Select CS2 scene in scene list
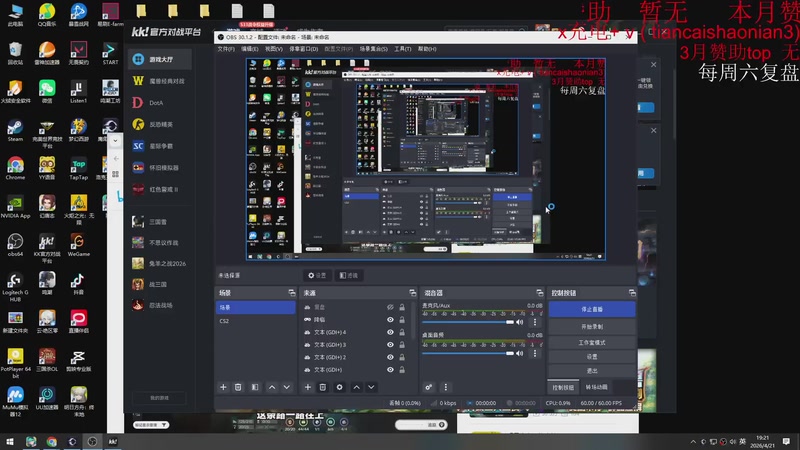The height and width of the screenshot is (450, 800). pos(256,321)
